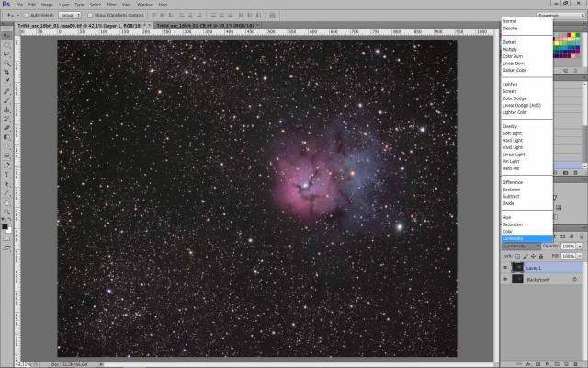Click the foreground color swatch
Screen dimensions: 588x368
(5, 226)
